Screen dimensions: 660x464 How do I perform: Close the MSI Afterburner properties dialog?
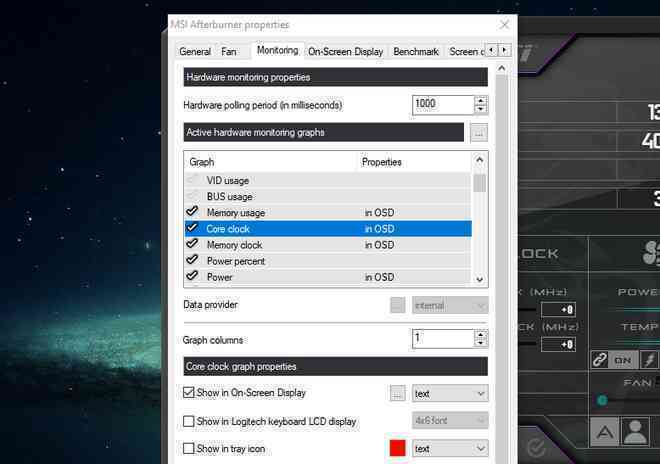(504, 25)
